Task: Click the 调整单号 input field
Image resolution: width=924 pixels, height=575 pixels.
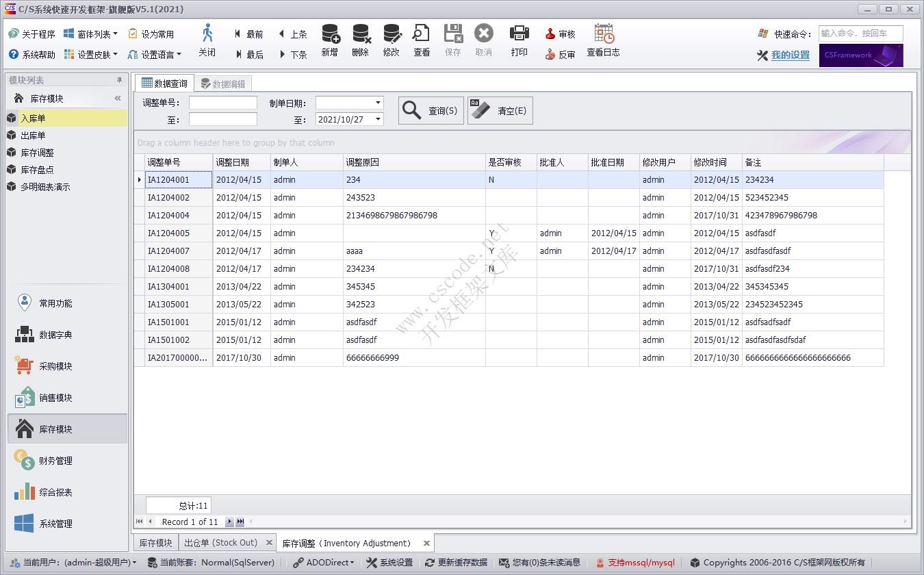Action: [x=222, y=103]
